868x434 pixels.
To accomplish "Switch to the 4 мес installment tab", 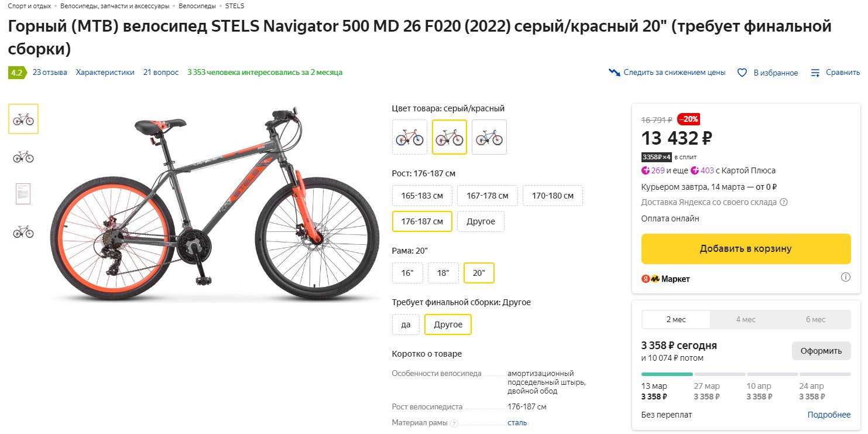I will (x=745, y=319).
